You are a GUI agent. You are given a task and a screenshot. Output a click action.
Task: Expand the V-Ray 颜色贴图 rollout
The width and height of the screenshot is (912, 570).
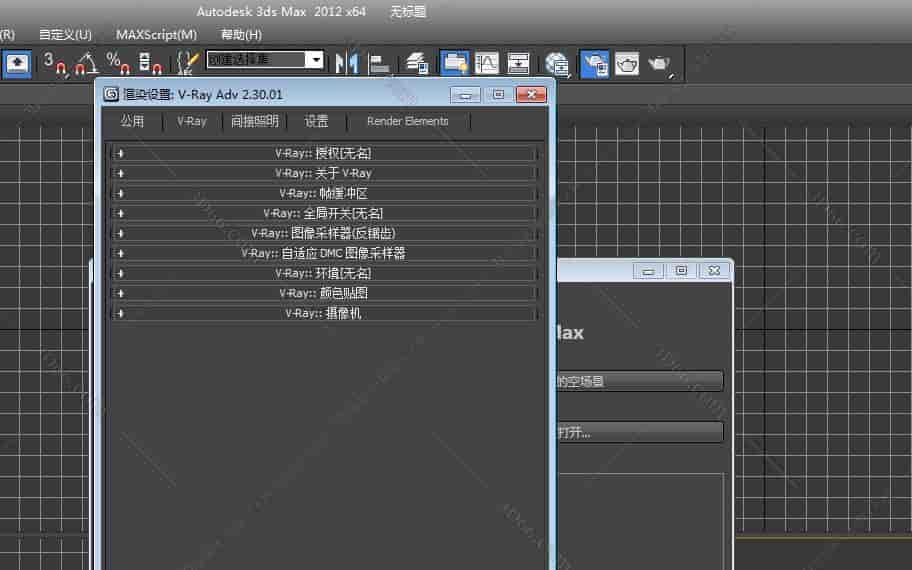[324, 293]
